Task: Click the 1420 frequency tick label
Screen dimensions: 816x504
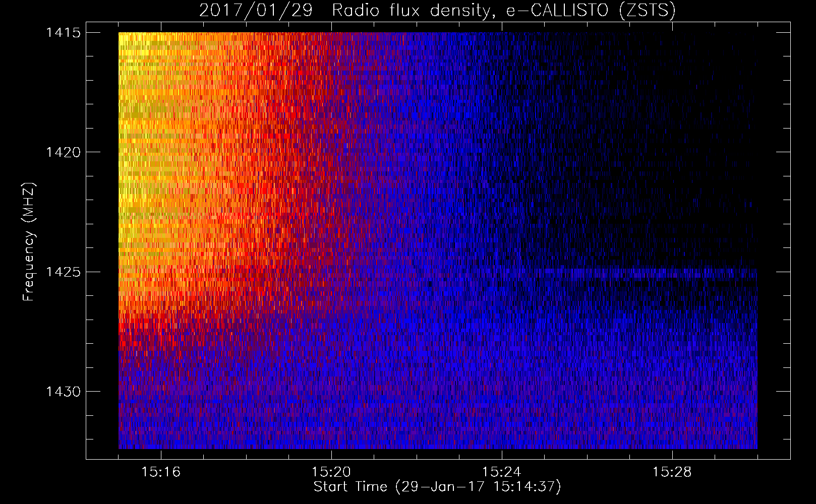Action: [x=64, y=152]
